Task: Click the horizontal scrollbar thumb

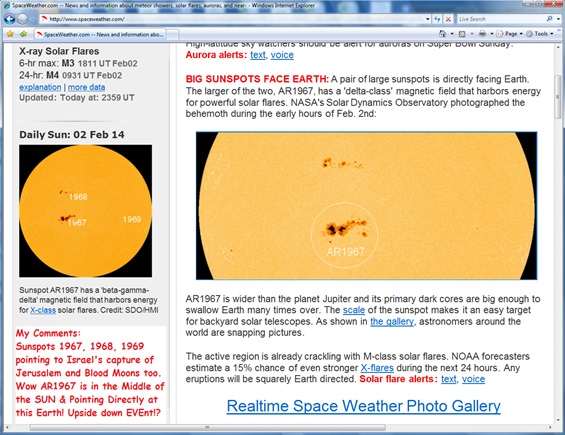Action: click(207, 427)
